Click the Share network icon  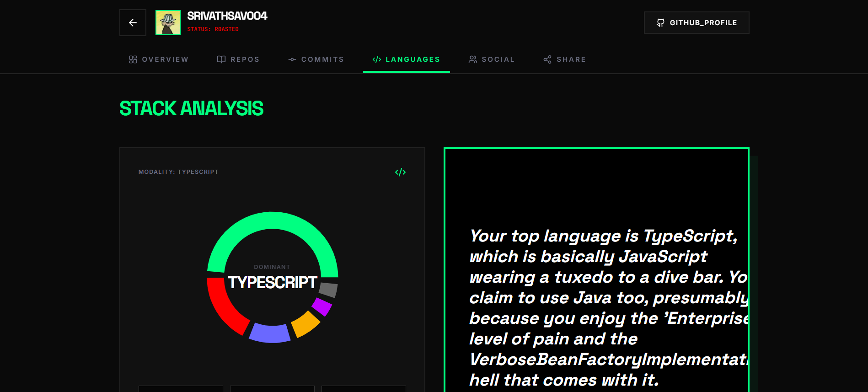click(547, 59)
